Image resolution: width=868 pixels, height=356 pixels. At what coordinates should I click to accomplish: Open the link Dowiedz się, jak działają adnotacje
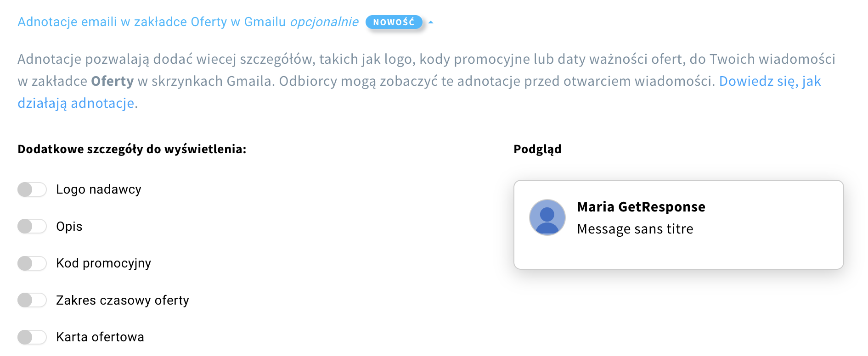(770, 81)
